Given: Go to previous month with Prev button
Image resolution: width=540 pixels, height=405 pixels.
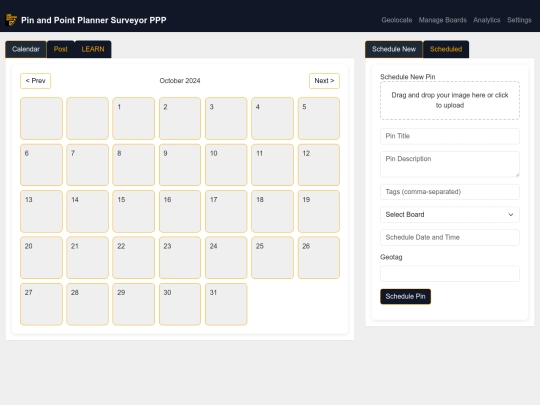Looking at the screenshot, I should coord(35,81).
